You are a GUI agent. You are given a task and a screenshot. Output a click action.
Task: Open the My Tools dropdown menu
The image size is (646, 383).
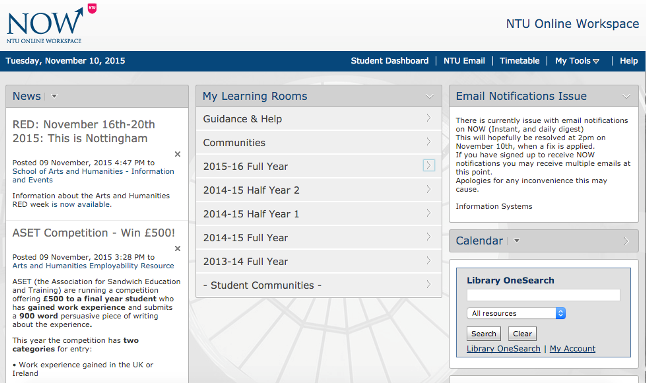pos(577,61)
